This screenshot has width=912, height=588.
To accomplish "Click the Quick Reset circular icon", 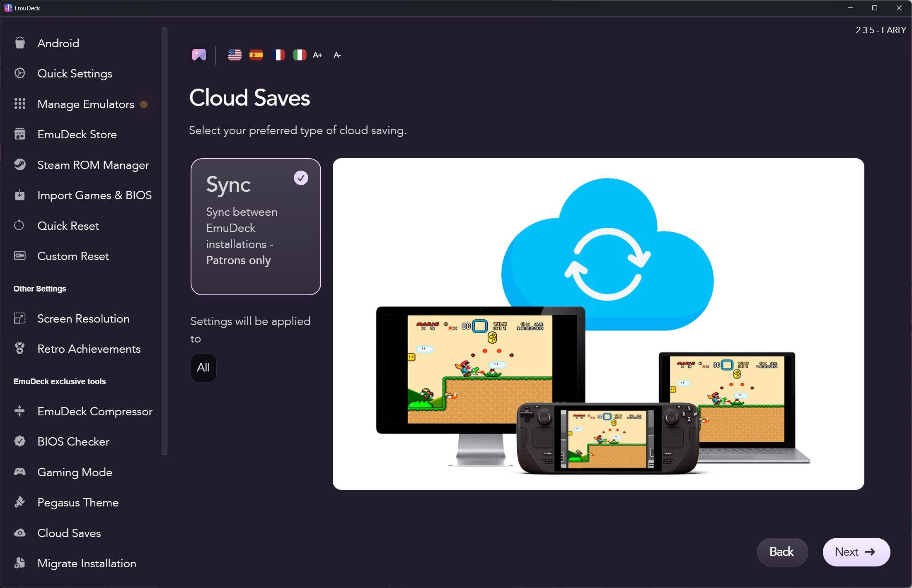I will (x=19, y=226).
